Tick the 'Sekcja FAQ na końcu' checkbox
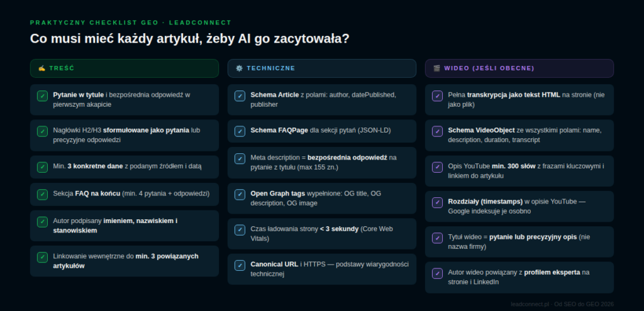Screen dimensions: 644x311 pyautogui.click(x=42, y=194)
